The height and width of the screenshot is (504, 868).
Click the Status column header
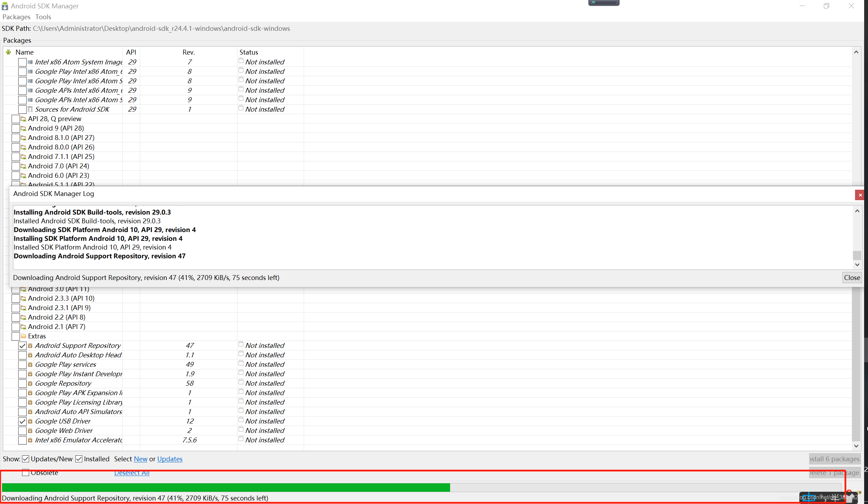click(x=270, y=52)
